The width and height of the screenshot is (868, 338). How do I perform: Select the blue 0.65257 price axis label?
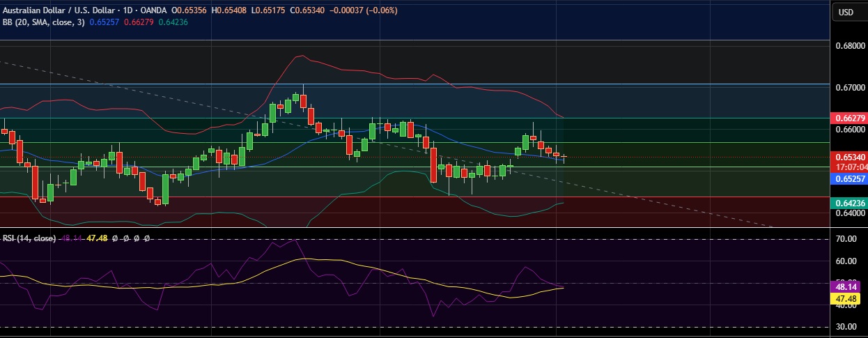click(x=850, y=179)
